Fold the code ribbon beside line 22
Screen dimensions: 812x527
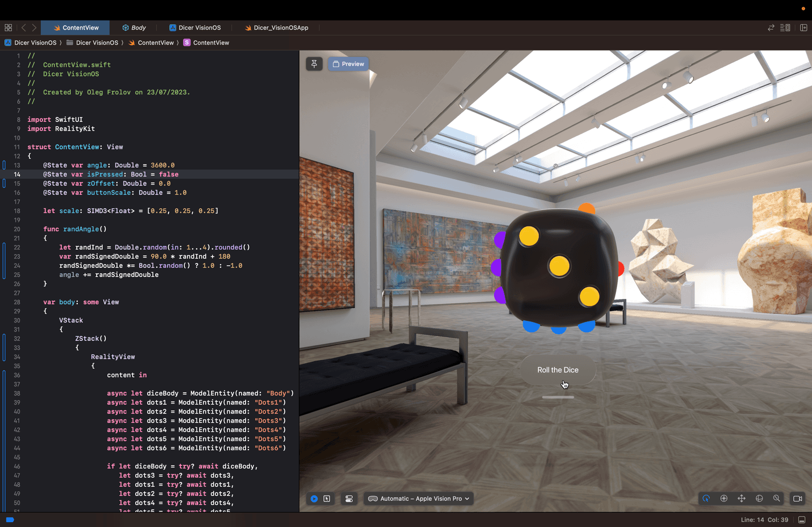pyautogui.click(x=4, y=261)
